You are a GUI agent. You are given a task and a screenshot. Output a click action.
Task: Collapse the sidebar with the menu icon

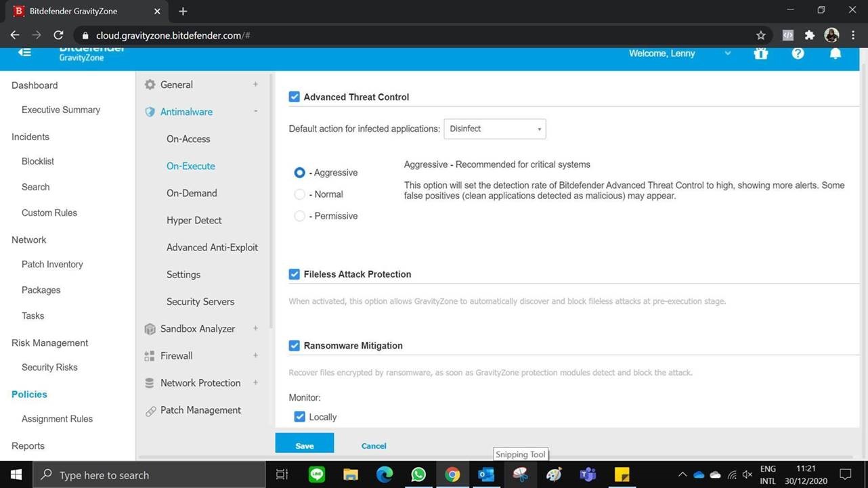[x=25, y=53]
